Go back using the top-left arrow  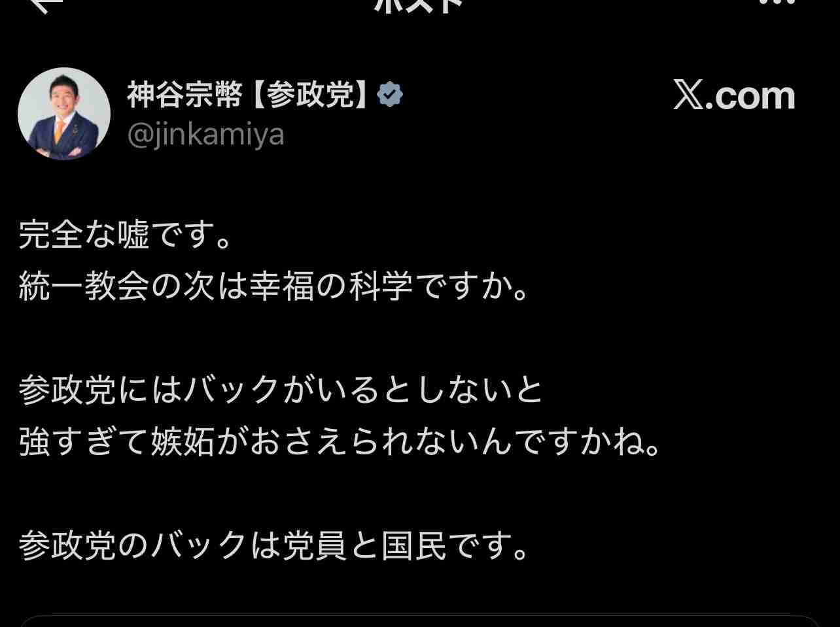click(47, 5)
